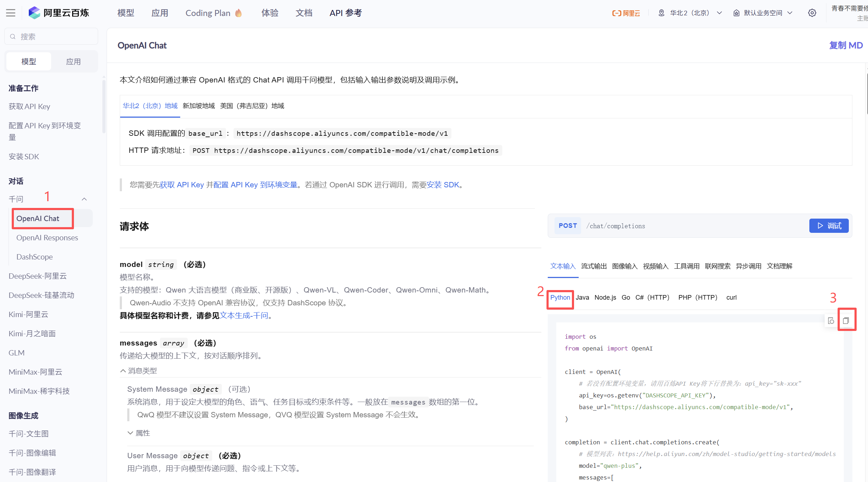Switch sidebar to 应用 toggle
The width and height of the screenshot is (868, 482).
74,61
